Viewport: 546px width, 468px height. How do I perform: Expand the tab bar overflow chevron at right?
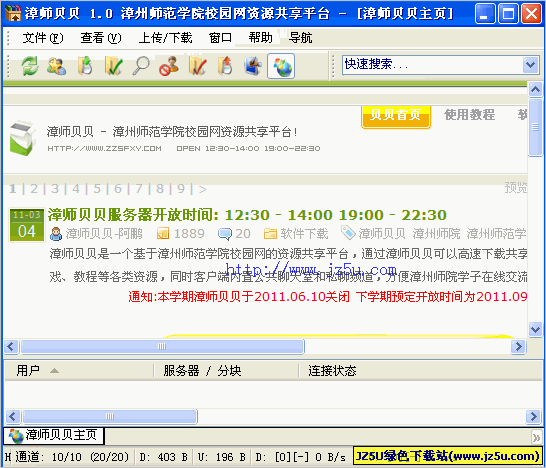point(537,437)
